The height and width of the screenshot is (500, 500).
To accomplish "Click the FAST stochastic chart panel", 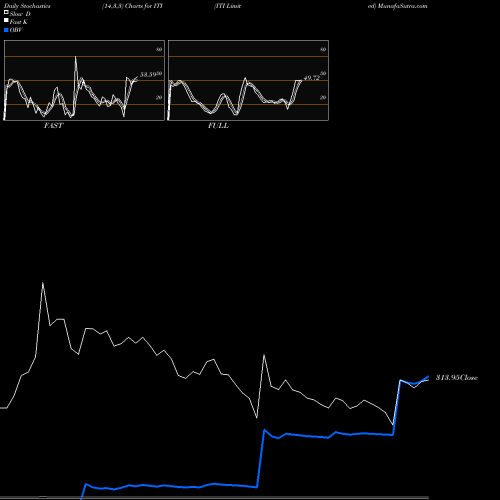I will 84,80.
